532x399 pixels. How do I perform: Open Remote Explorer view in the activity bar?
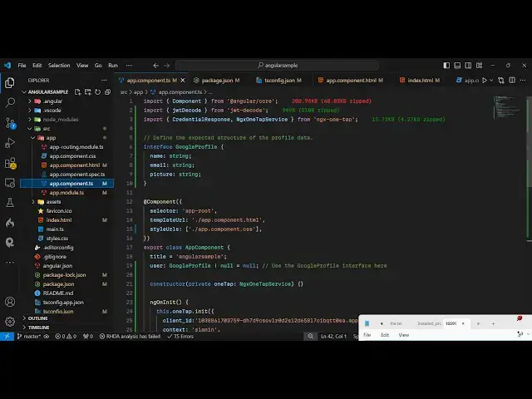pos(10,183)
